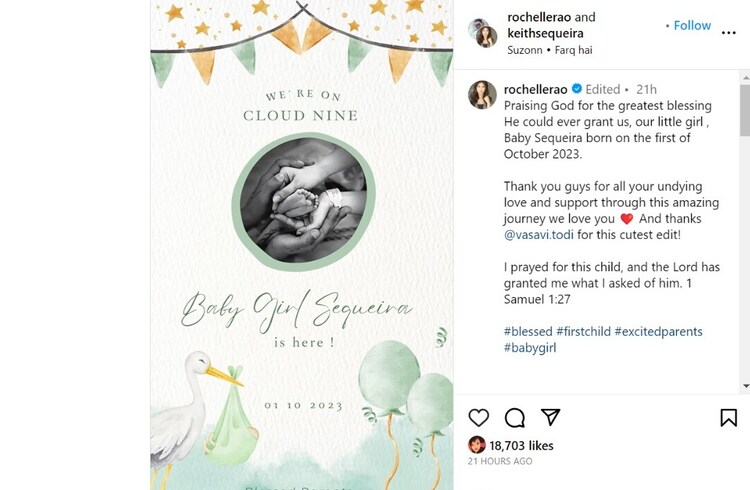Open the #blessed hashtag
The width and height of the screenshot is (750, 490).
click(528, 331)
